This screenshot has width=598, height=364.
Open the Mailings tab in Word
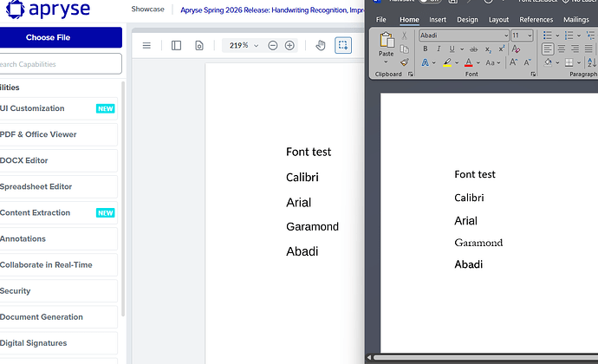click(575, 20)
